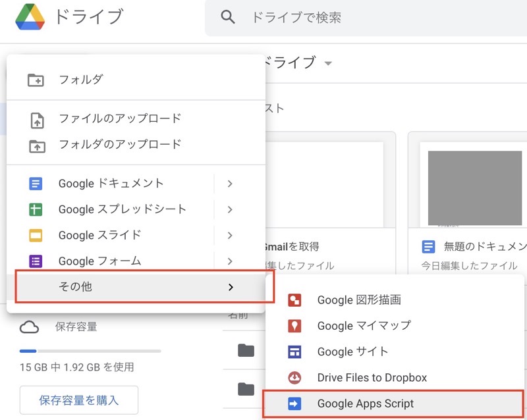The image size is (527, 420).
Task: Click the Google Drawings red icon
Action: pos(294,300)
